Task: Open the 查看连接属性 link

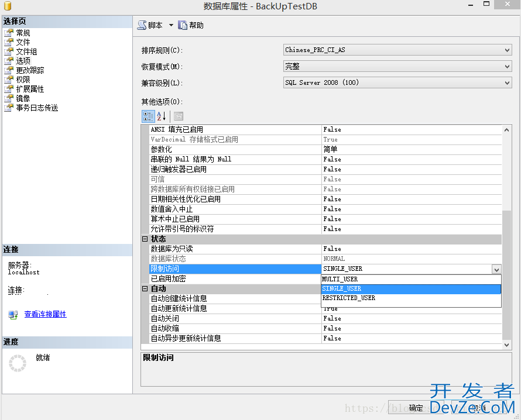Action: [45, 314]
